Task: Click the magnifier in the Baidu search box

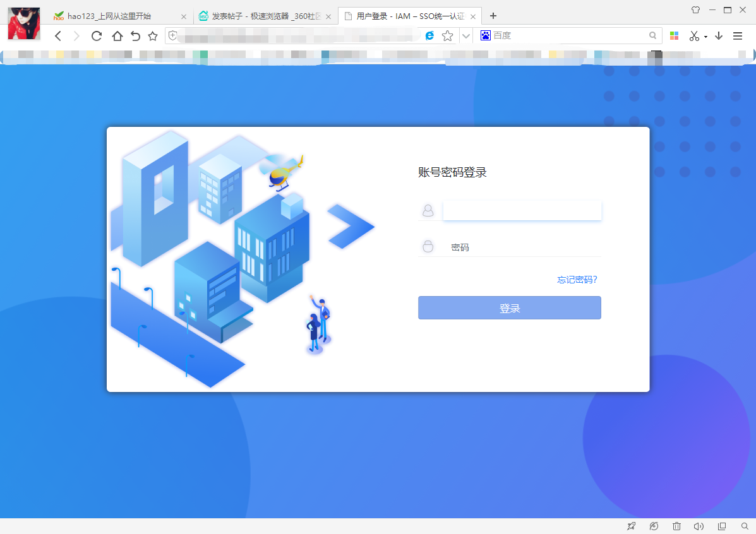Action: [652, 35]
